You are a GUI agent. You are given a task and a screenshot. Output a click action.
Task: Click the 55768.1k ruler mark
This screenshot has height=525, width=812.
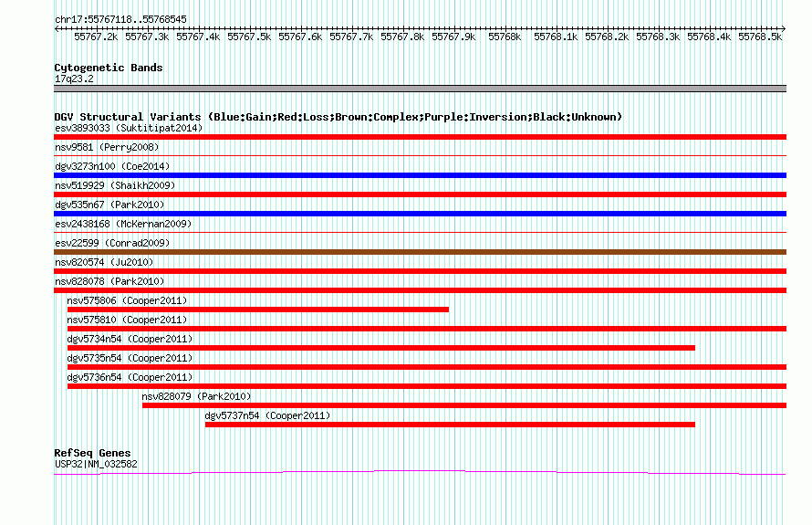click(x=556, y=37)
